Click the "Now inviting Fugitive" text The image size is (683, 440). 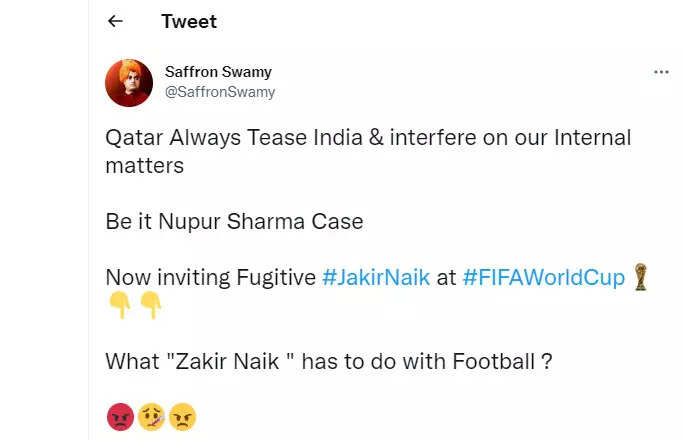[x=210, y=277]
